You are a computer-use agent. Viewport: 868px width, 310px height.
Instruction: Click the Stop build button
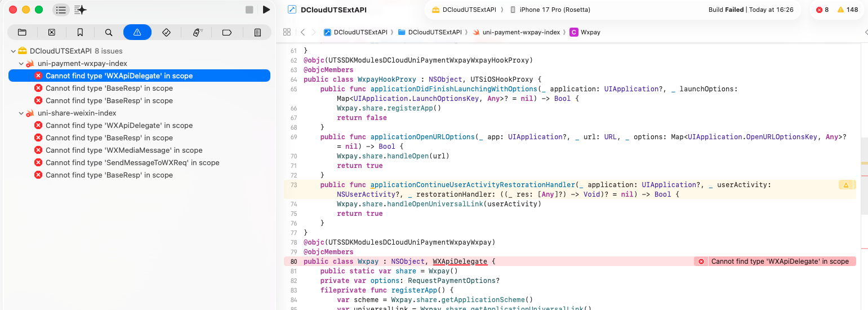pyautogui.click(x=250, y=10)
